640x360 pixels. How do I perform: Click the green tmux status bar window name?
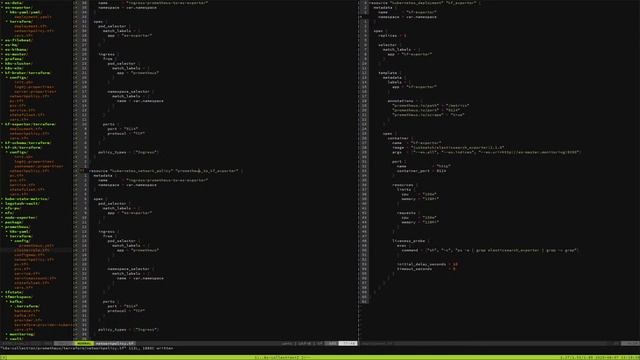pos(282,358)
